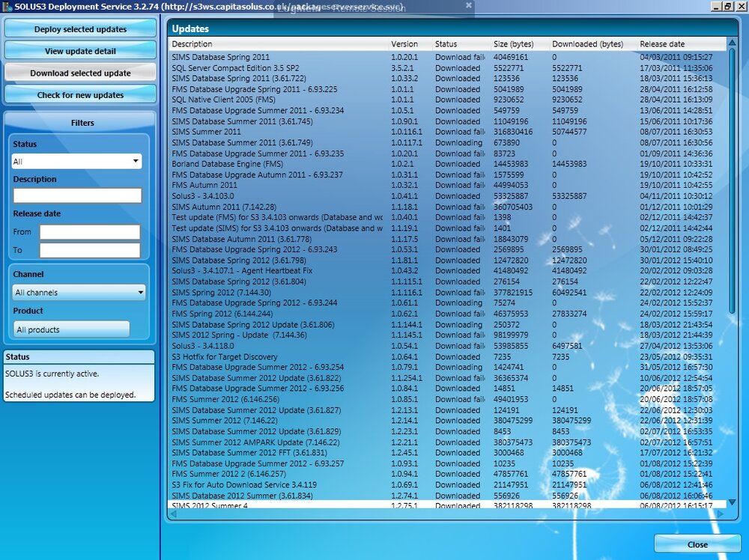Select SIMS Summer 2012 AMPARK Update row
The height and width of the screenshot is (560, 749).
point(447,442)
